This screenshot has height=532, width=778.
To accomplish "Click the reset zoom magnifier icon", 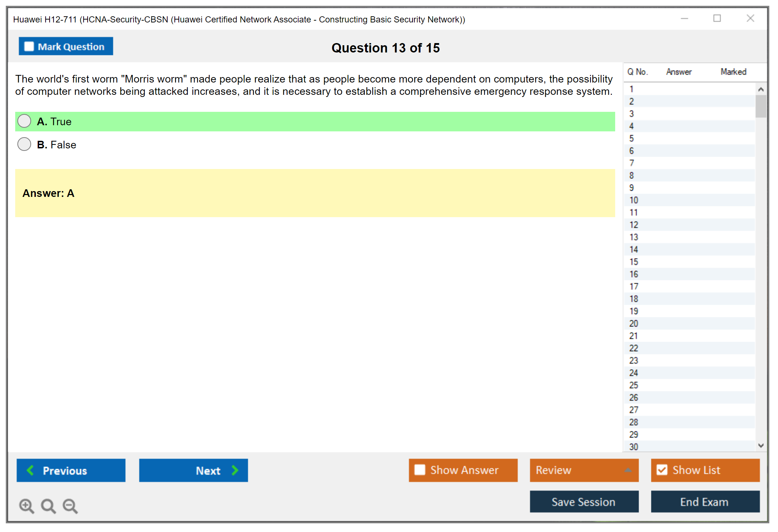I will point(48,506).
